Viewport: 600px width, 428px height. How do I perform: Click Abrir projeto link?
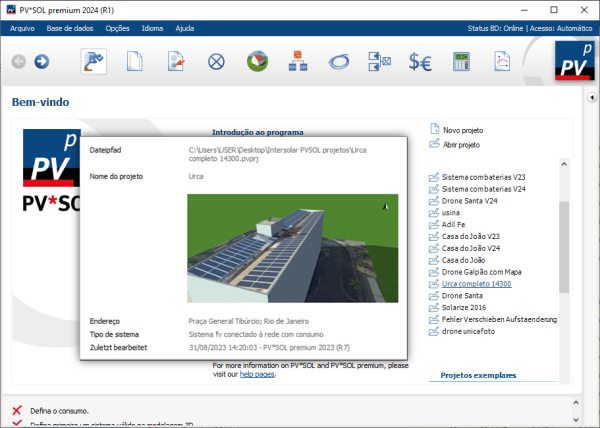461,145
